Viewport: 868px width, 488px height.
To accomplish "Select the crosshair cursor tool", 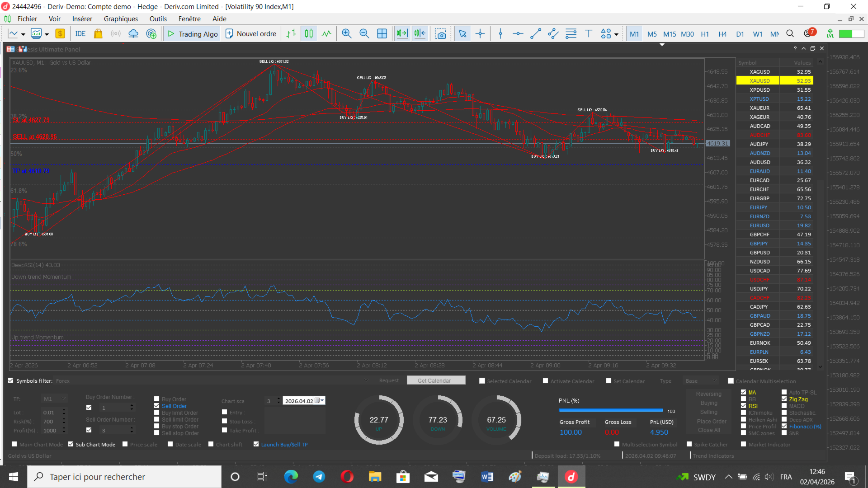I will (x=480, y=34).
